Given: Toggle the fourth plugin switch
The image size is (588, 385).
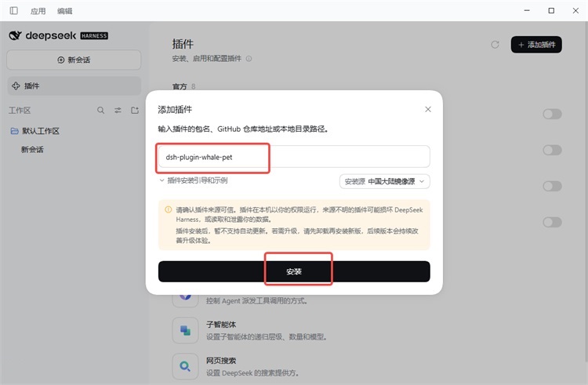Looking at the screenshot, I should click(552, 222).
